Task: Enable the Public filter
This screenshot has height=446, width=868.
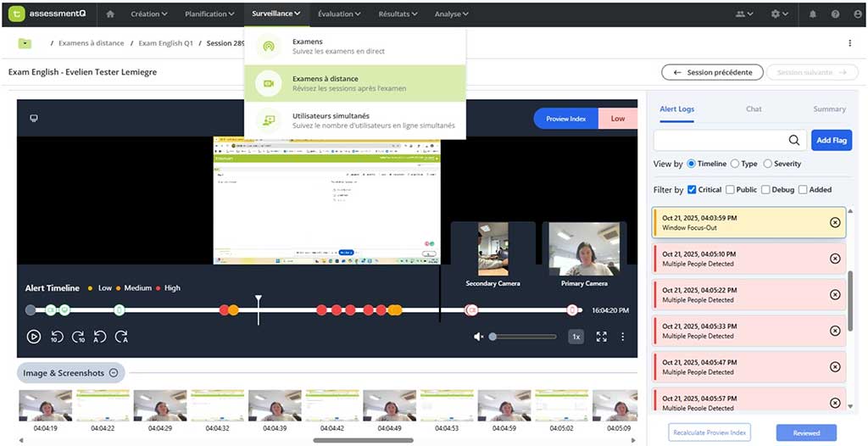Action: click(730, 189)
